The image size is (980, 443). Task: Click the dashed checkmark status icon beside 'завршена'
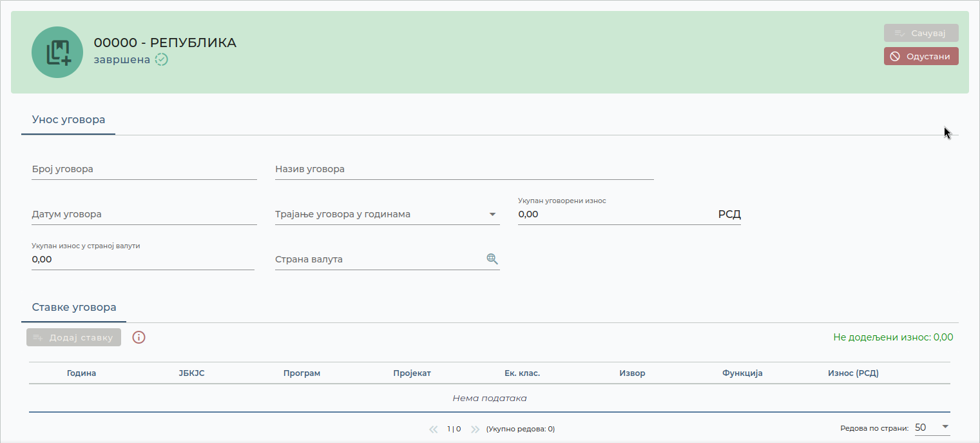tap(162, 60)
